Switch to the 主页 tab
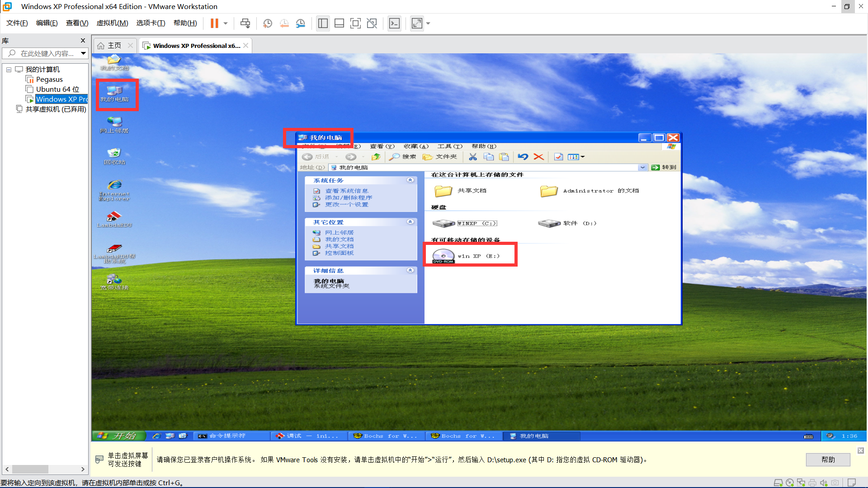 pyautogui.click(x=114, y=46)
